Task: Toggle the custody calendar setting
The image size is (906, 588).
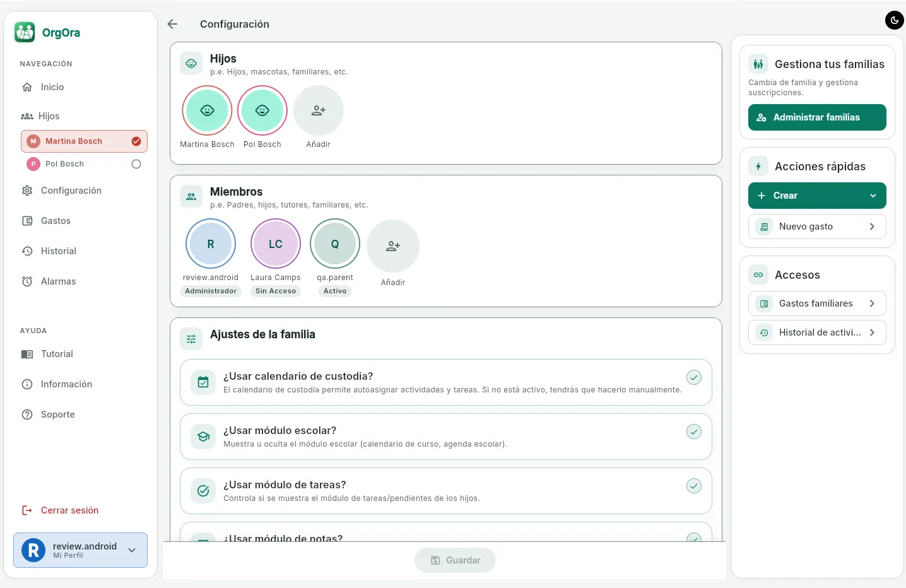Action: click(x=694, y=377)
